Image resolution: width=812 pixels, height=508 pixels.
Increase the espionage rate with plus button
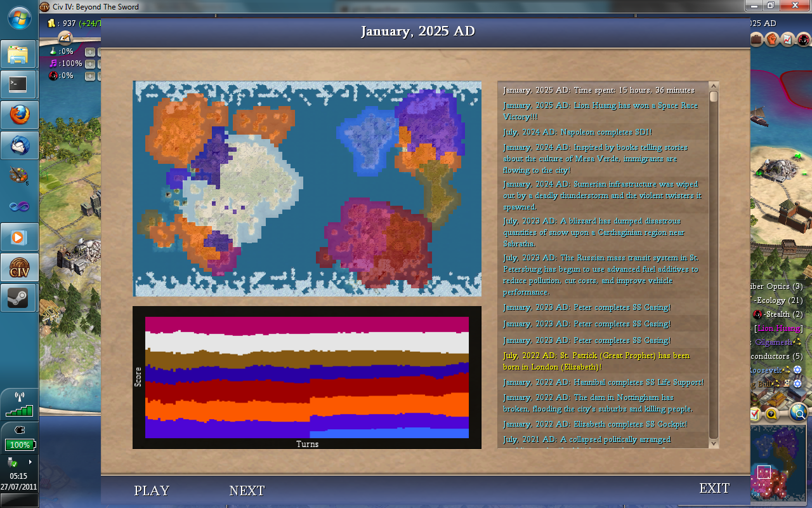click(x=90, y=76)
